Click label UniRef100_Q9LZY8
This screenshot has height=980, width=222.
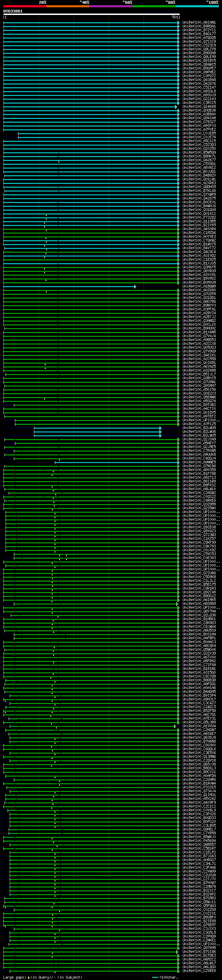[x=199, y=49]
